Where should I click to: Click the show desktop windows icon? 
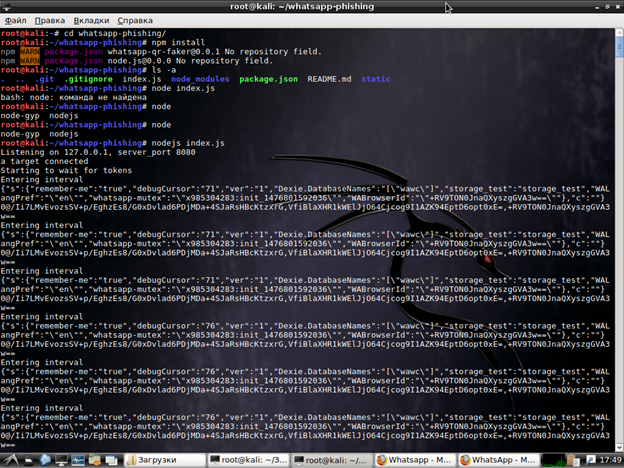click(112, 460)
